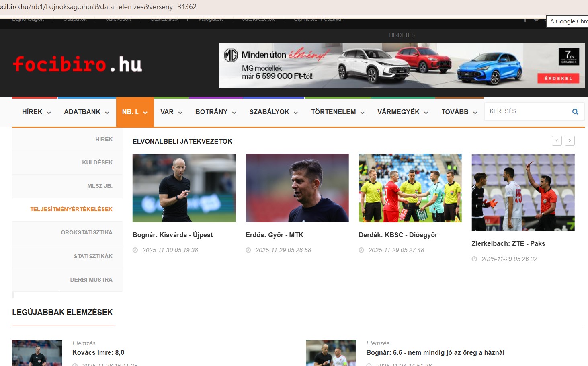Click the clock icon under Derdák: KBSC - Diósgyőr
Viewport: 588px width, 366px height.
[361, 250]
